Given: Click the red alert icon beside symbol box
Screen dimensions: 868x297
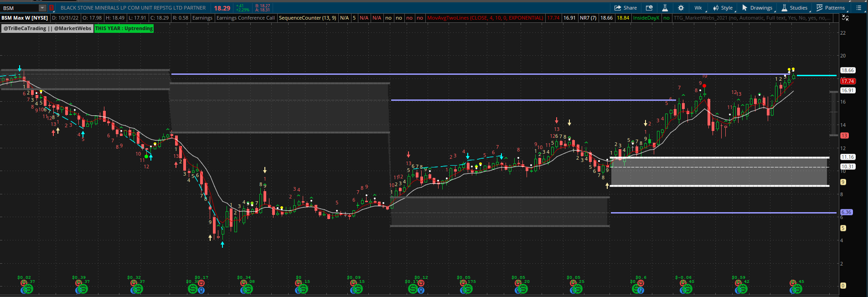Looking at the screenshot, I should pos(52,8).
